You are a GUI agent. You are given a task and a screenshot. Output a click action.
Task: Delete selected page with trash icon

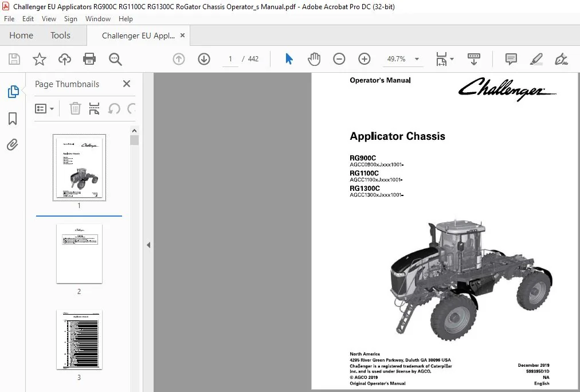coord(75,109)
